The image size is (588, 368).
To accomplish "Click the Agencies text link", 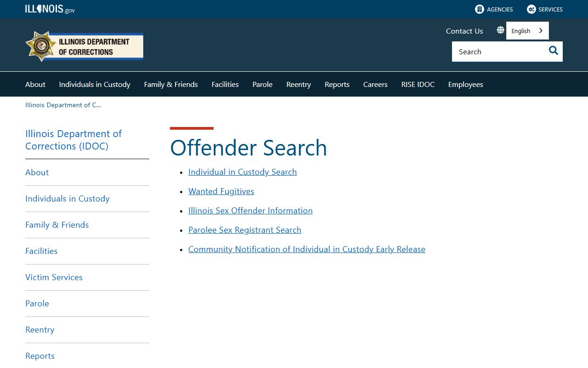I will 500,9.
